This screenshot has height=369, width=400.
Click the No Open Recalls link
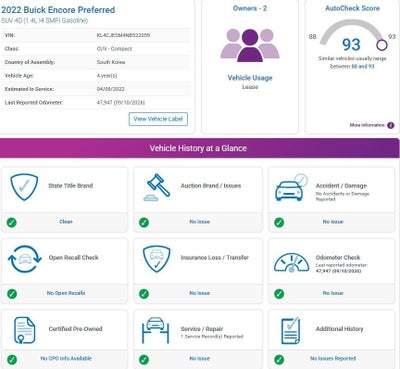click(66, 293)
